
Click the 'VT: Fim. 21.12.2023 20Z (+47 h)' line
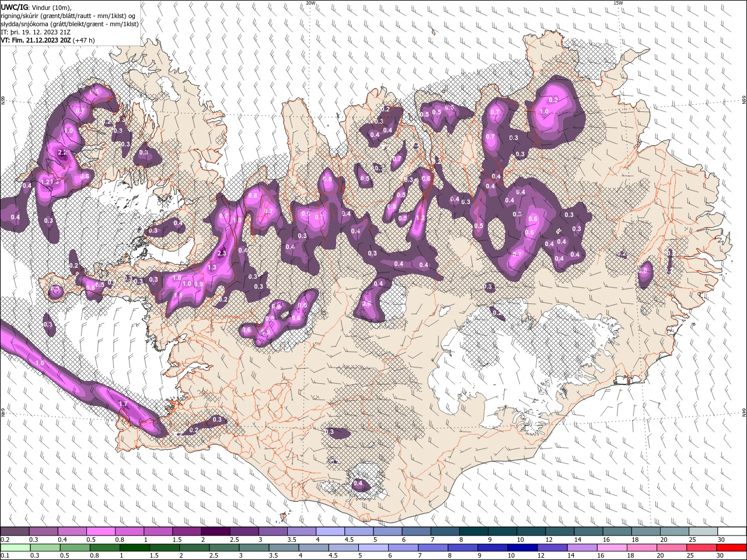pyautogui.click(x=48, y=40)
